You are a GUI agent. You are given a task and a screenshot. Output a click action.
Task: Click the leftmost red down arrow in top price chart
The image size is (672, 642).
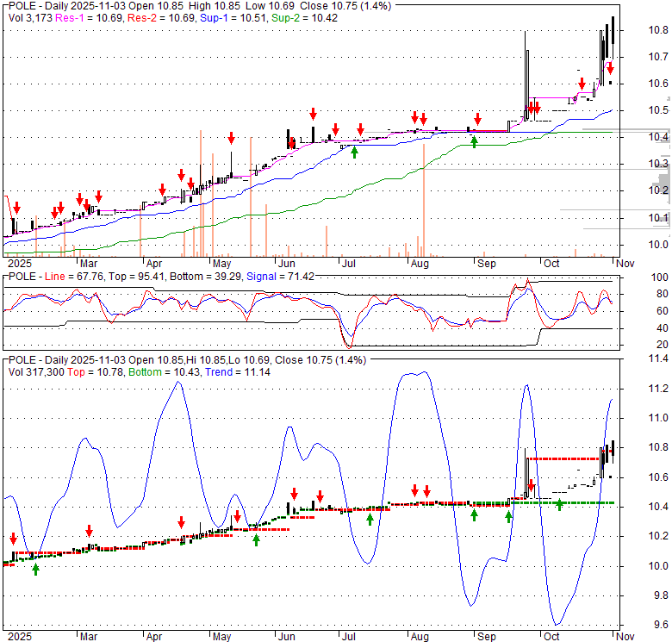tap(16, 207)
